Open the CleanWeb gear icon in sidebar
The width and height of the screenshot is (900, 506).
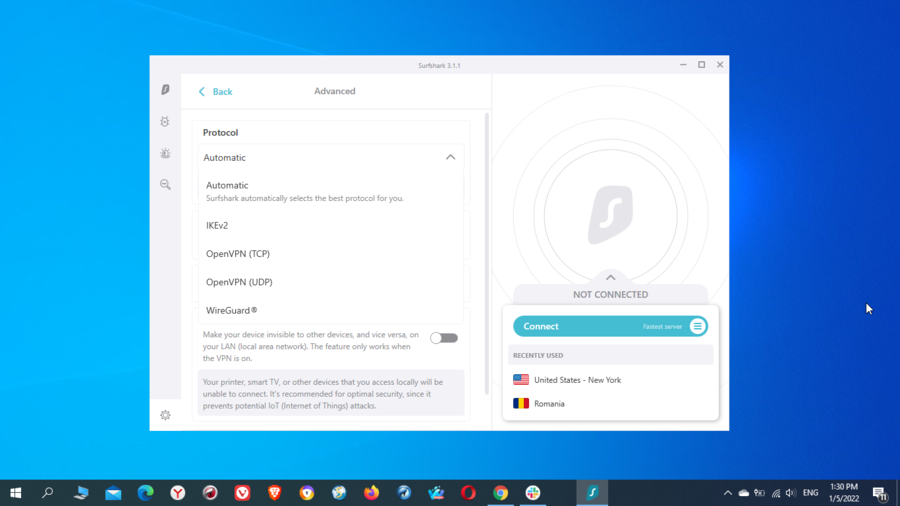tap(165, 122)
